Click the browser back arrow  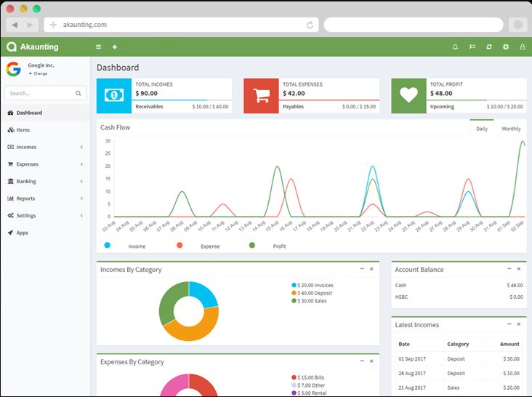(15, 25)
